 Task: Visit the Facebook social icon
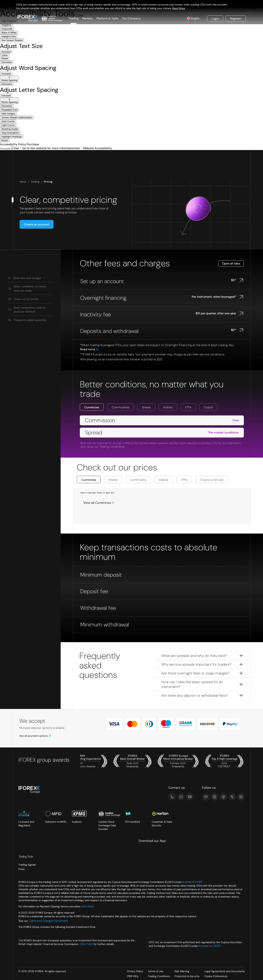coord(223,797)
